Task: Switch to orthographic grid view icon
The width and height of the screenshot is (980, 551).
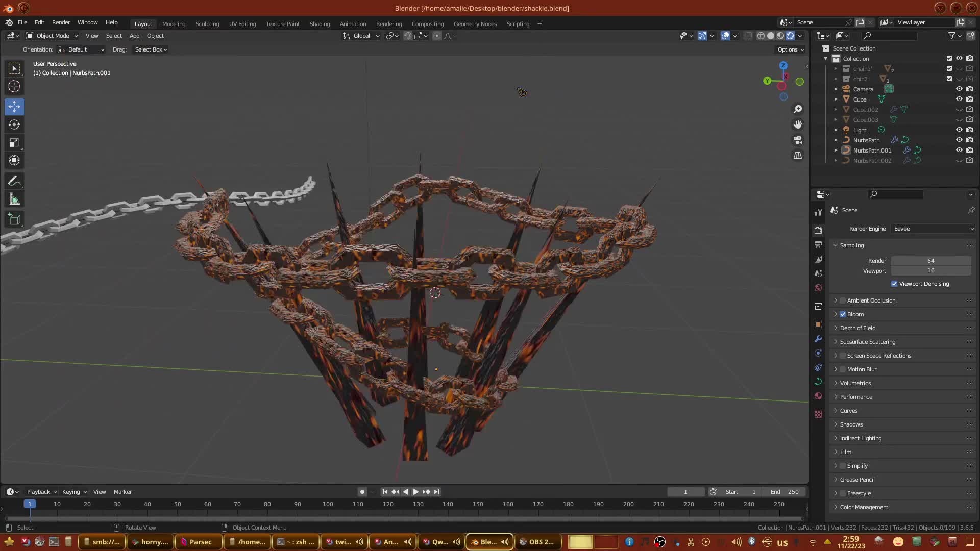Action: coord(798,156)
